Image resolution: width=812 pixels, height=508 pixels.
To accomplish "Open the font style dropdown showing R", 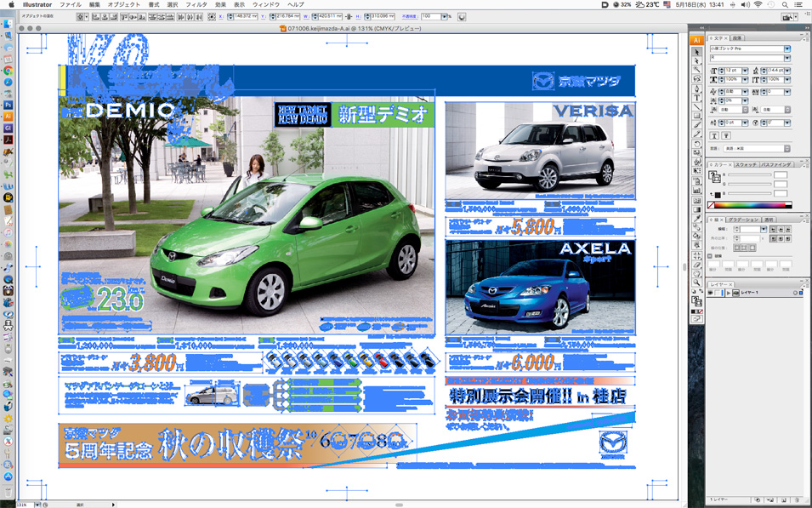I will click(787, 58).
